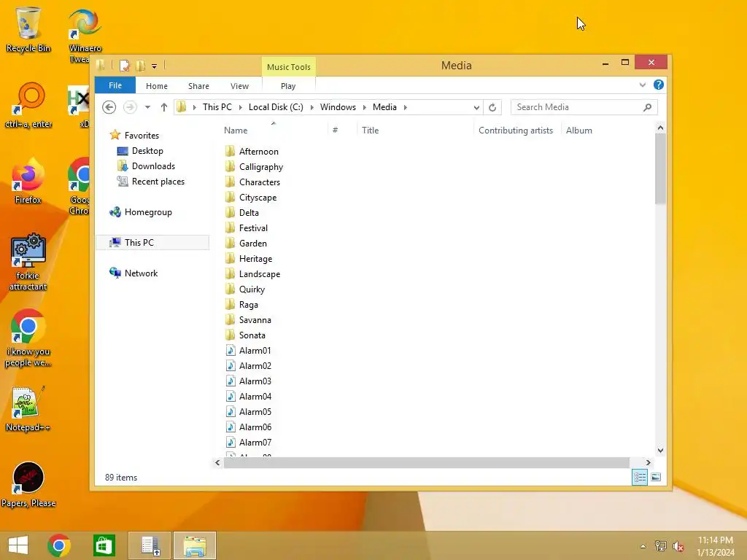Viewport: 747px width, 560px height.
Task: Click the Forward navigation arrow
Action: pos(130,107)
